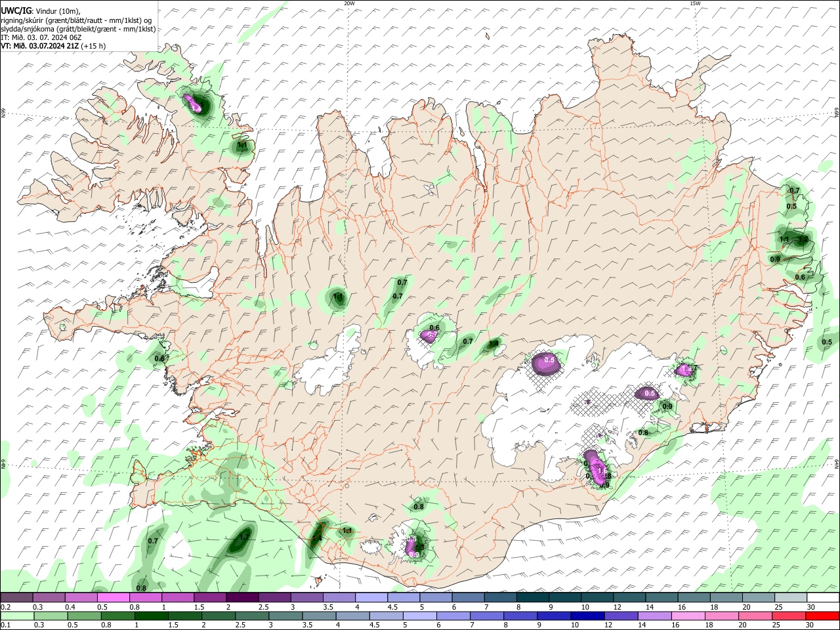840x630 pixels.
Task: Click the 1.7 precipitation value off southwest coast
Action: pos(244,537)
